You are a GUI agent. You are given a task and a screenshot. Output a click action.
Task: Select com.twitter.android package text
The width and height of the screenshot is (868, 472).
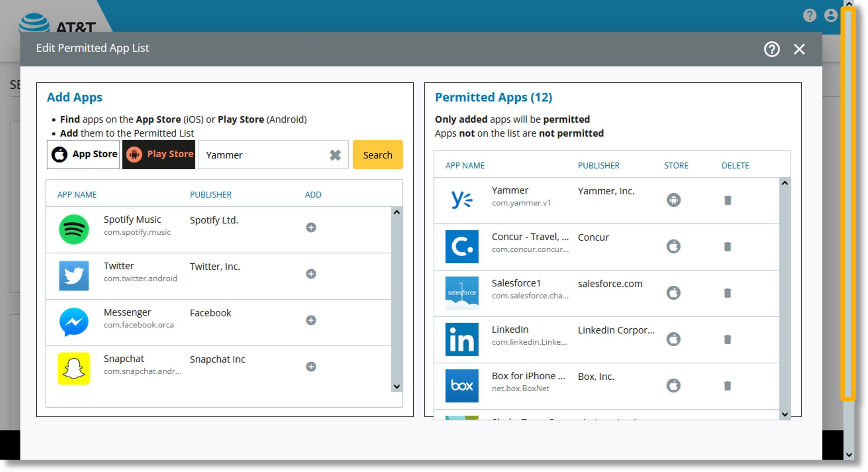pyautogui.click(x=140, y=279)
